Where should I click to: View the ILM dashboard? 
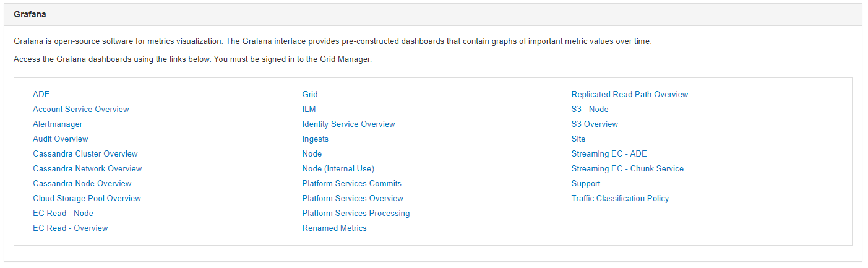[309, 110]
